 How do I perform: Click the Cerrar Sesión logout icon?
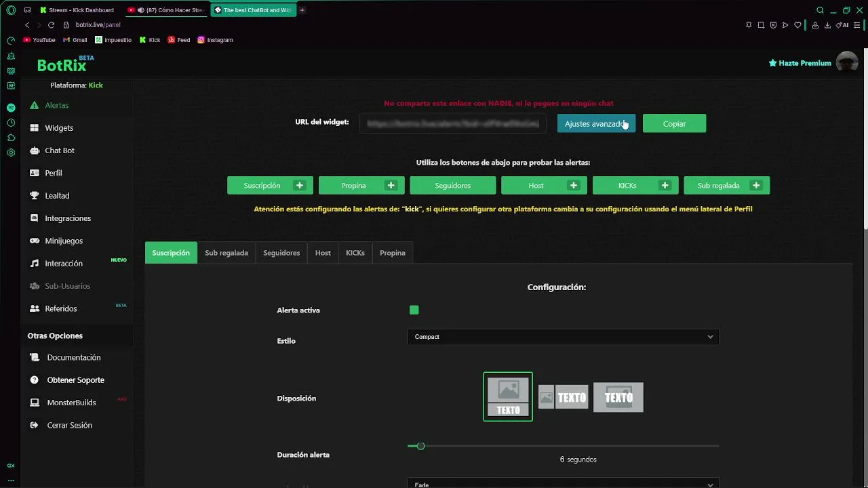[x=35, y=425]
